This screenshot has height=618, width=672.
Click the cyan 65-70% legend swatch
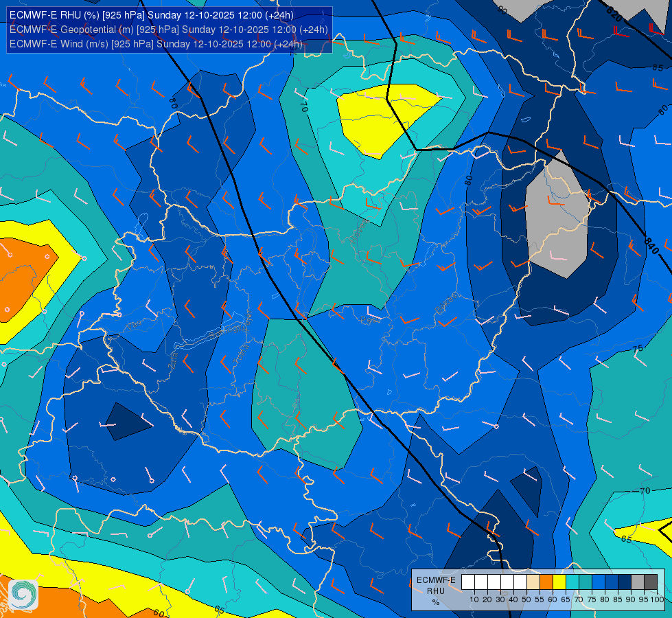point(572,582)
